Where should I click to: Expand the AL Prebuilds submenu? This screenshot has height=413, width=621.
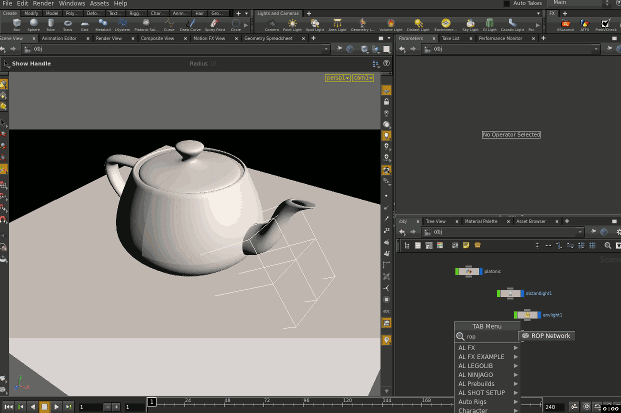[x=487, y=384]
